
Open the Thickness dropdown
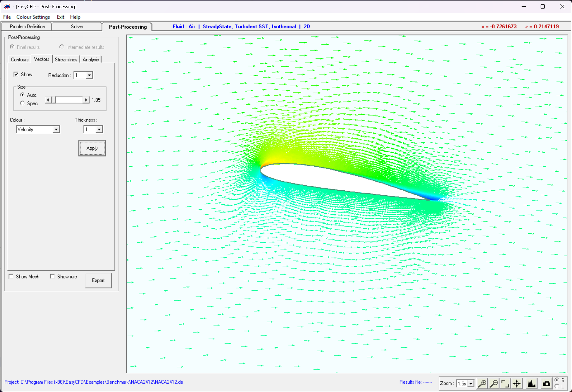(93, 129)
